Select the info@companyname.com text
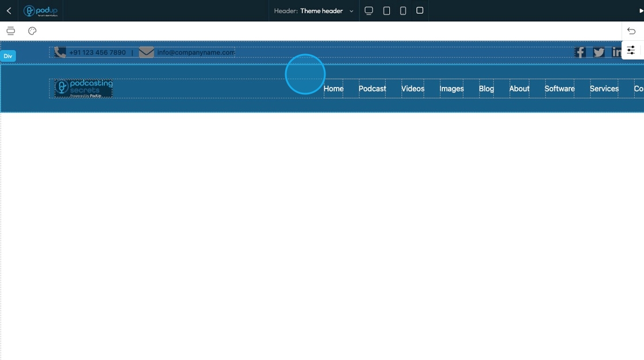Screen dimensions: 644x360 pyautogui.click(x=196, y=52)
